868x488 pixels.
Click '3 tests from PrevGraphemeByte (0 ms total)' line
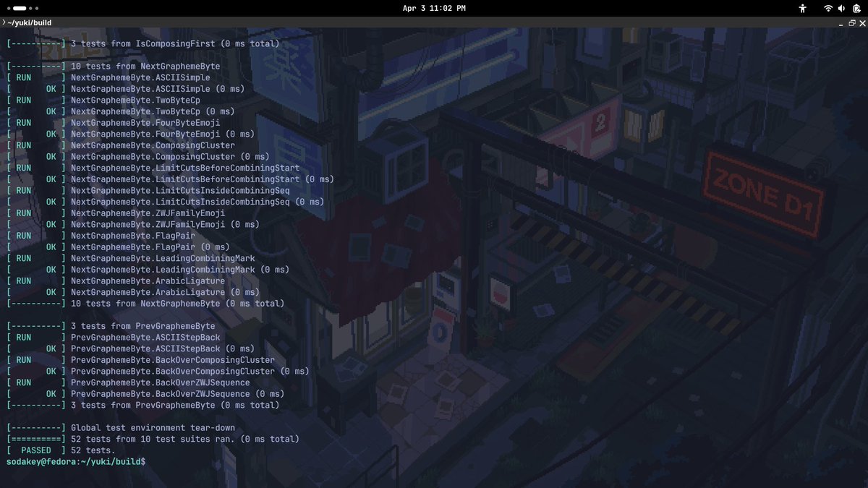[x=142, y=405]
